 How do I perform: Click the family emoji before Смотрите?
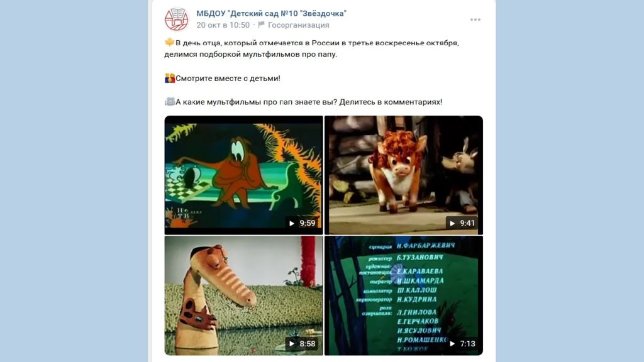[x=170, y=78]
